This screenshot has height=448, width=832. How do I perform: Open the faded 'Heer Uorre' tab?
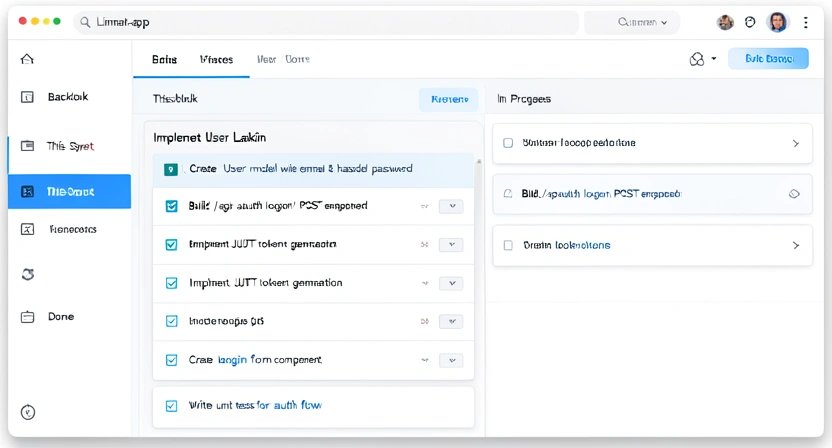point(283,59)
